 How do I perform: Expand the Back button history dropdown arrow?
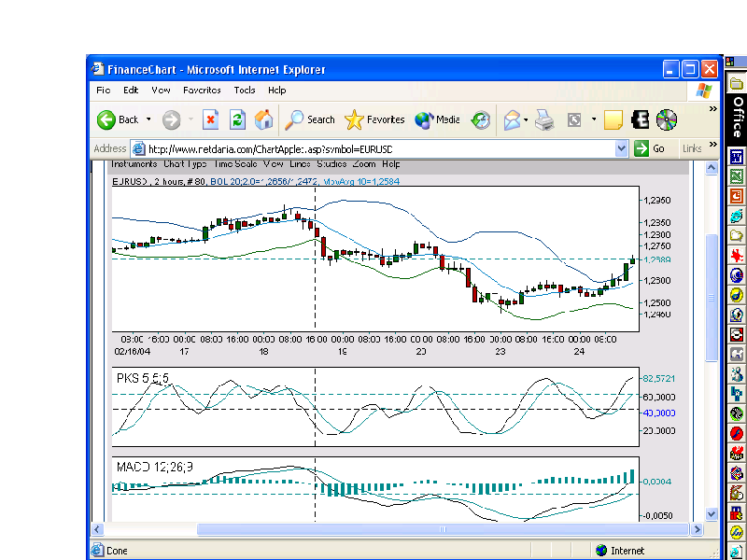click(148, 119)
